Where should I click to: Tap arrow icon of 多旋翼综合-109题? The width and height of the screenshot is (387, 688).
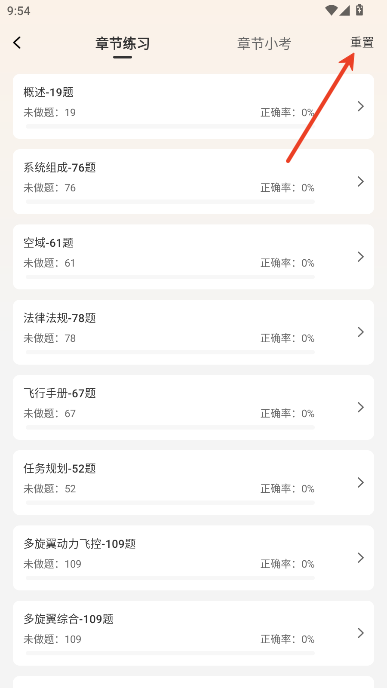361,633
